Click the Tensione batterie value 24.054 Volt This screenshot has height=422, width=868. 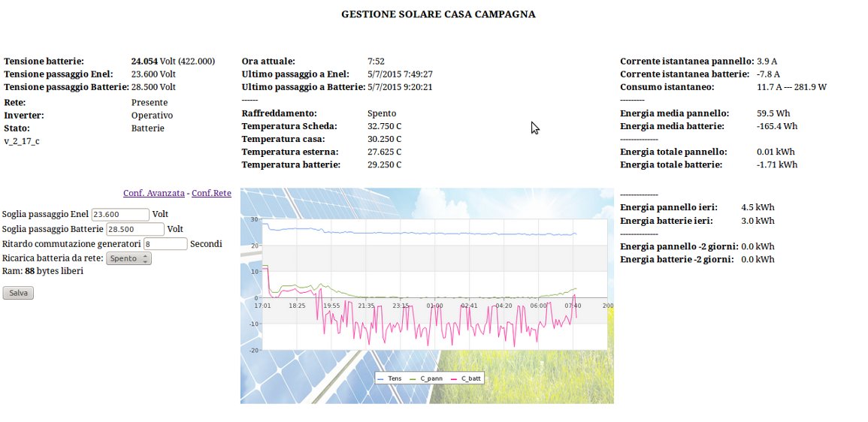click(153, 62)
